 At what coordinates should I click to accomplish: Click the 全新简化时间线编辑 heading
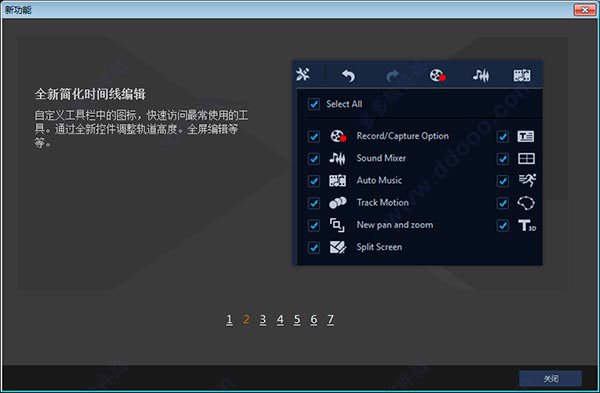tap(90, 94)
